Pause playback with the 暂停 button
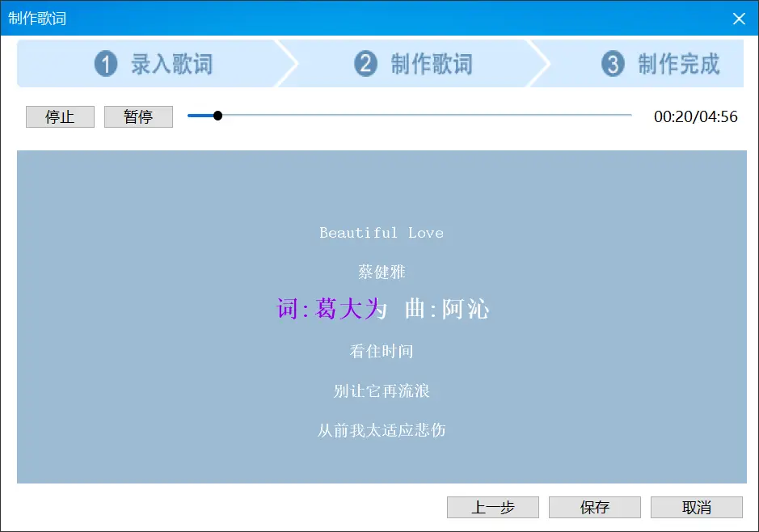Viewport: 759px width, 532px height. click(138, 116)
